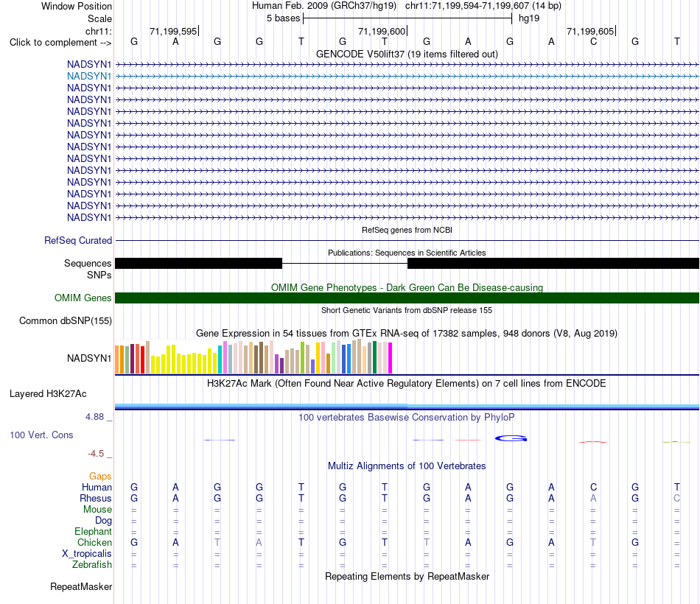Viewport: 700px width, 604px height.
Task: Click the Rhesus species label
Action: pyautogui.click(x=96, y=498)
